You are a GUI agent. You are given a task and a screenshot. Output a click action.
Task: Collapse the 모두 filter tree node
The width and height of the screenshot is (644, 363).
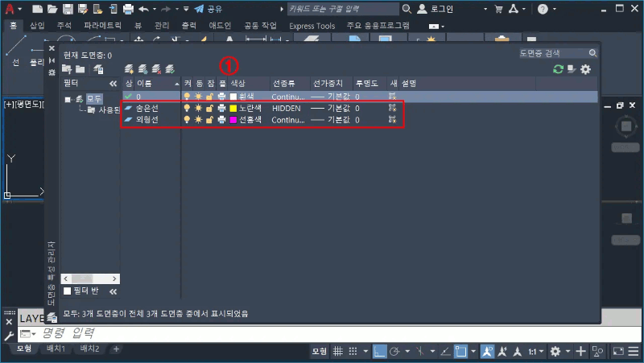click(68, 98)
